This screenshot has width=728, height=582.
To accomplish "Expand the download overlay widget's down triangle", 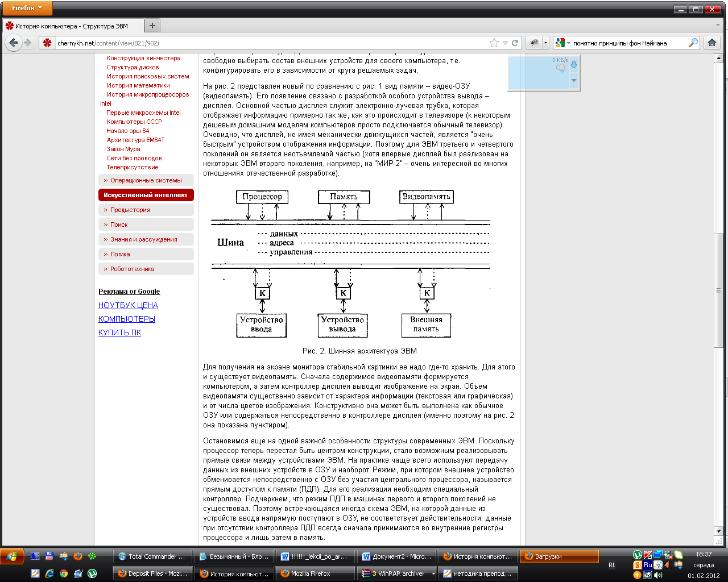I will tap(574, 81).
